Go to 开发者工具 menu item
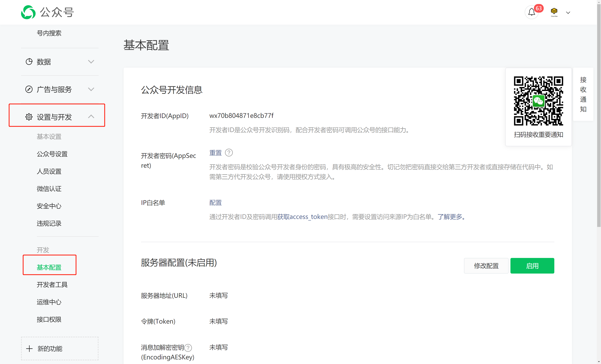Viewport: 601px width, 364px height. coord(52,285)
